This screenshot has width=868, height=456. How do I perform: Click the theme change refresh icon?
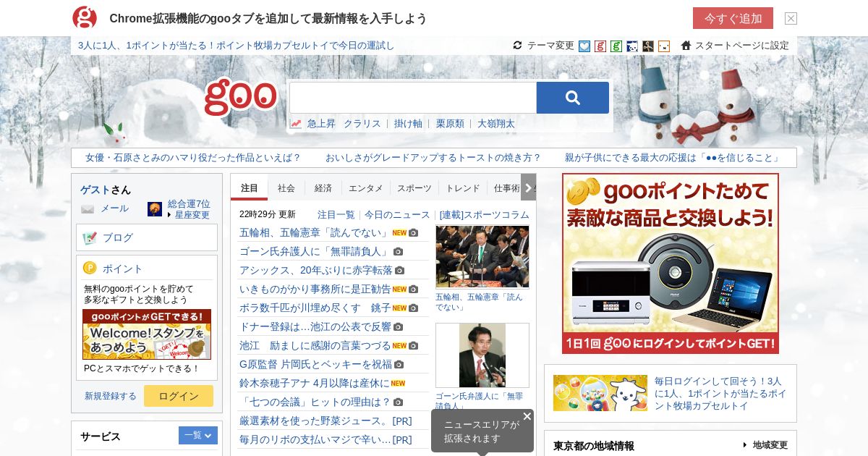(517, 46)
